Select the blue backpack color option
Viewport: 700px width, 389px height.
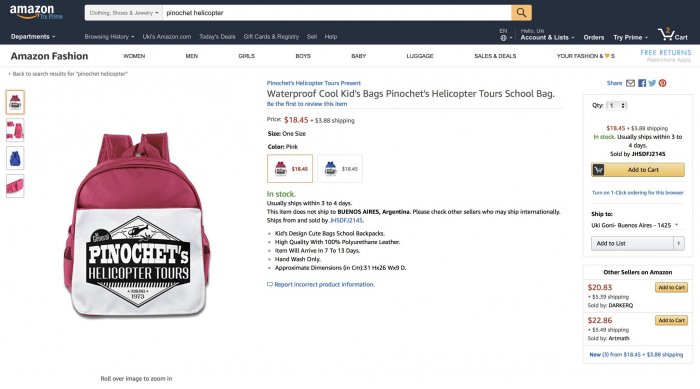click(x=340, y=168)
